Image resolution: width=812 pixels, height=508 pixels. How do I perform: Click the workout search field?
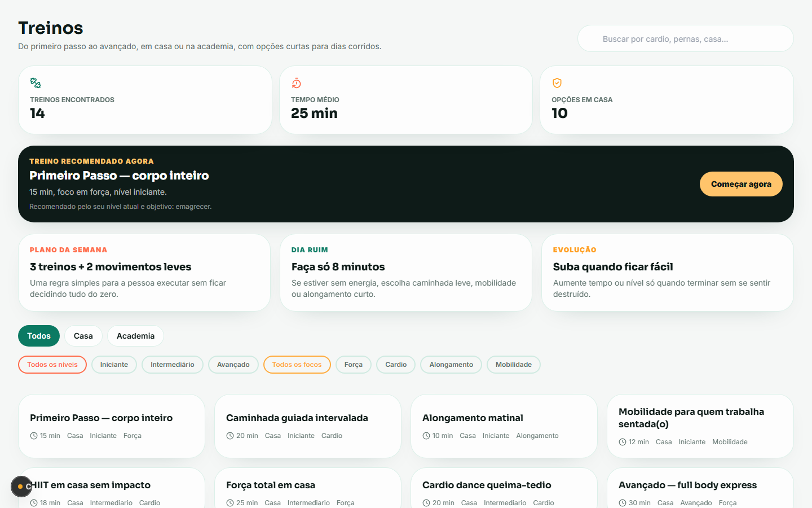[686, 39]
